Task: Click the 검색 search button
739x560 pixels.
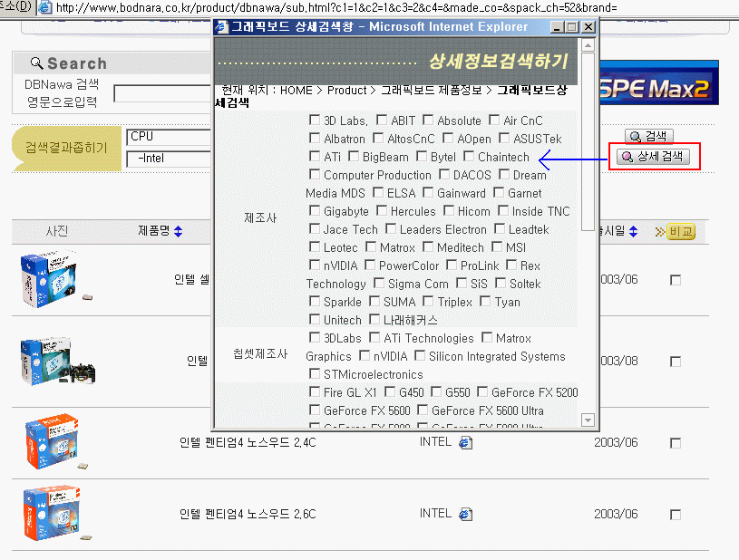Action: pos(649,137)
